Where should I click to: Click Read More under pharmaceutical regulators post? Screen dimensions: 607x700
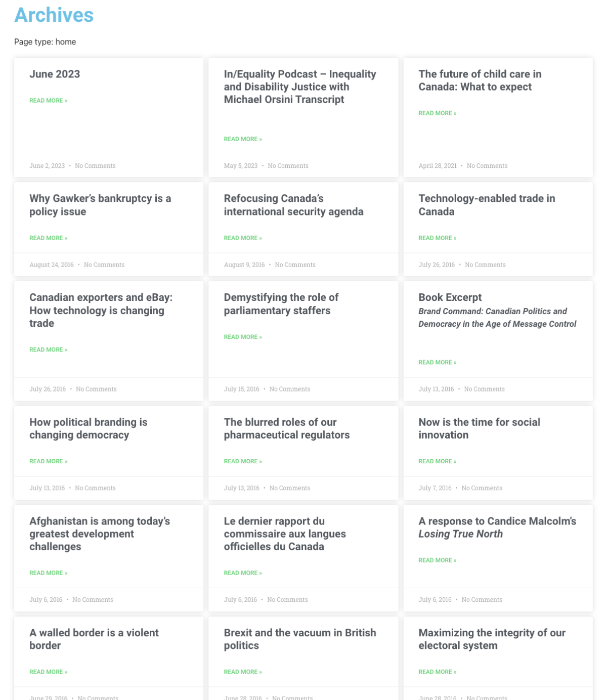click(x=243, y=461)
